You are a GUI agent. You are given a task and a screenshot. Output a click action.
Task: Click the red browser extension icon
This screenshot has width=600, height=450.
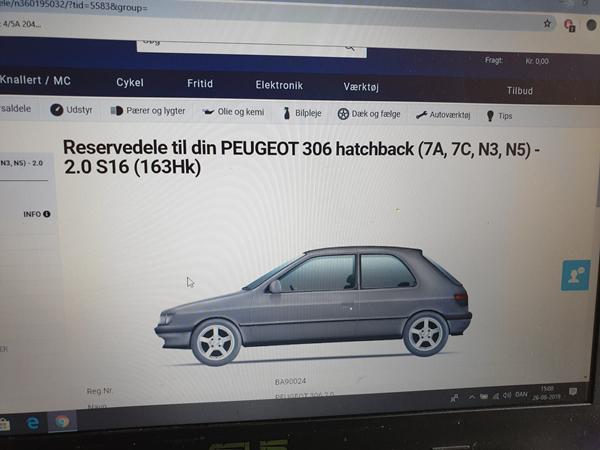[x=569, y=25]
